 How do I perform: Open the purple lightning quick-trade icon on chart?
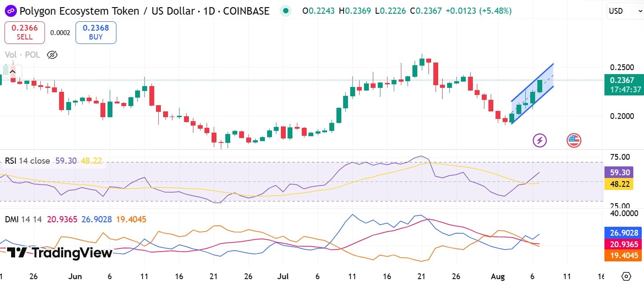point(539,140)
